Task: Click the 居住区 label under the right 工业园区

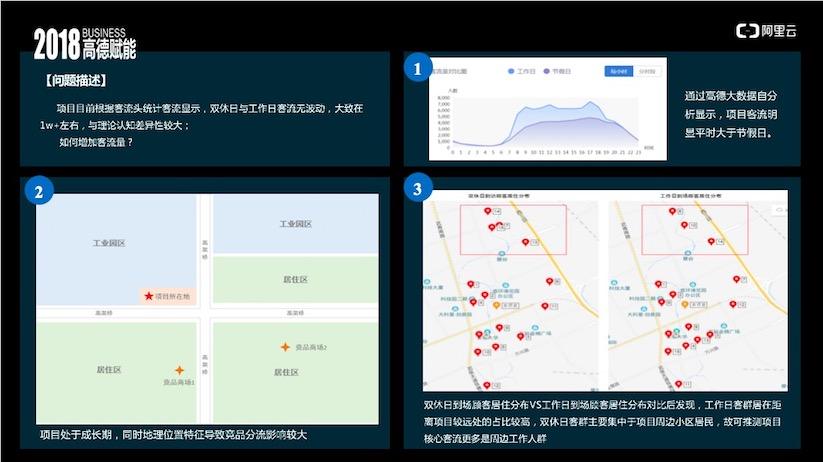Action: click(296, 280)
